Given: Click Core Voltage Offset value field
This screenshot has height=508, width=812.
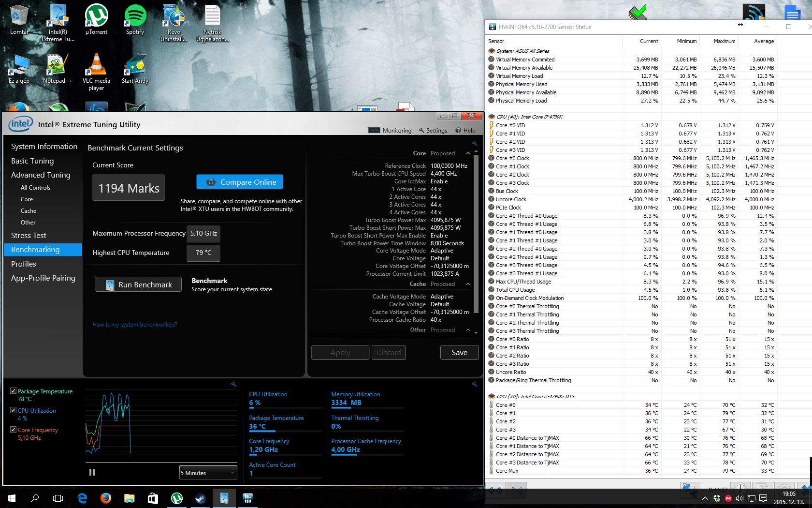Looking at the screenshot, I should [449, 266].
